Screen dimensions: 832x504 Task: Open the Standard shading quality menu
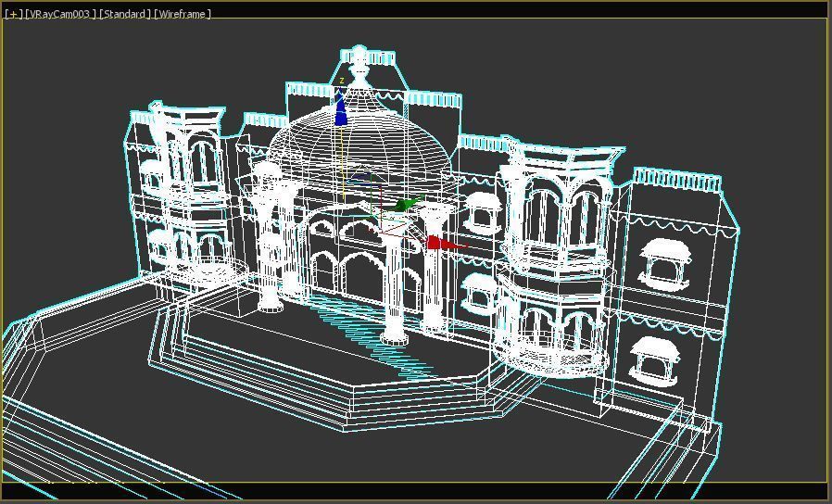[125, 14]
